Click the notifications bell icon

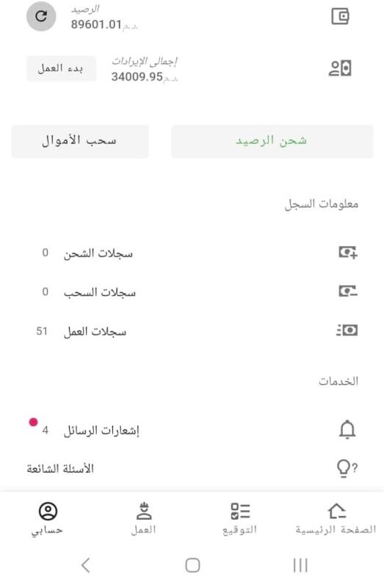tap(347, 430)
